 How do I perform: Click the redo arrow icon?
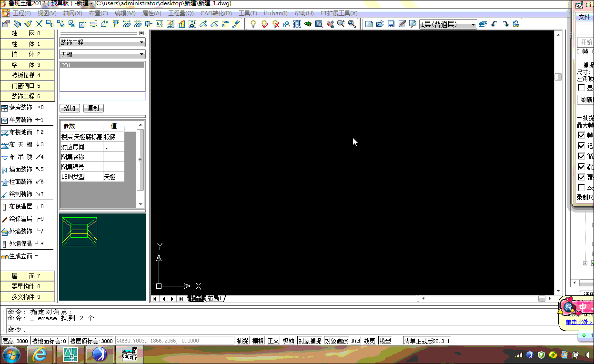coord(505,24)
